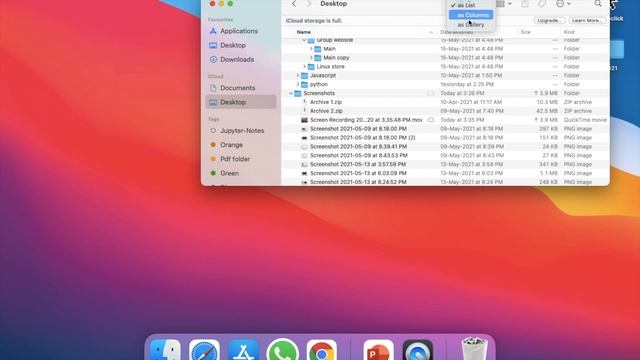Click the Upgrade... button for iCloud

[x=549, y=20]
